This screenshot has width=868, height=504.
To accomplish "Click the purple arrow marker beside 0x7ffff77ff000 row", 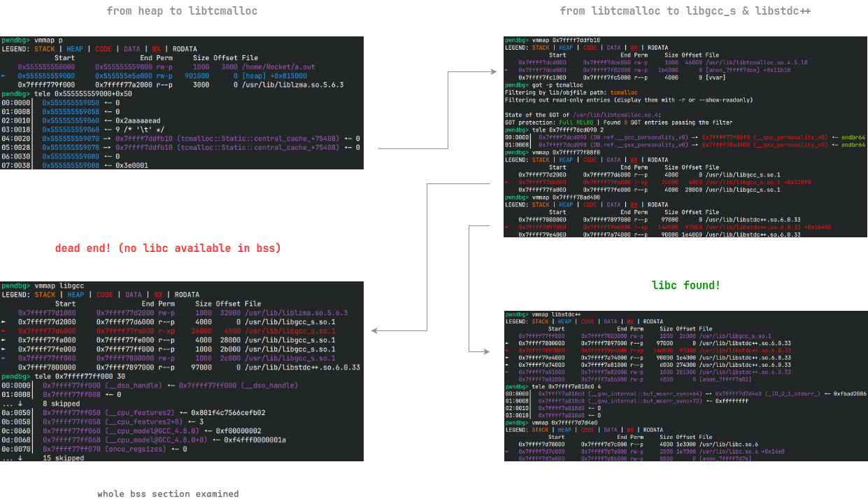I will [4, 358].
